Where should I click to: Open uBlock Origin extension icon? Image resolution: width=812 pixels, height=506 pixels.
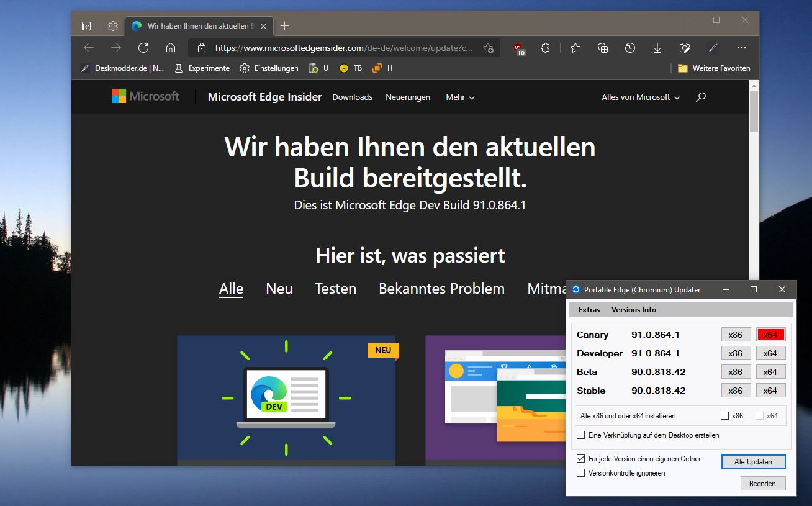click(x=519, y=48)
